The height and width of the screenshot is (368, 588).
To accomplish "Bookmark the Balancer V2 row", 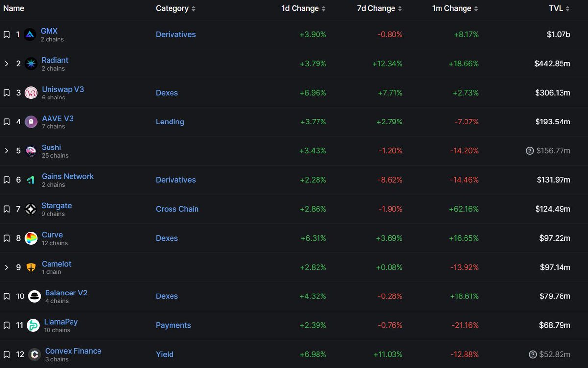I will [7, 296].
